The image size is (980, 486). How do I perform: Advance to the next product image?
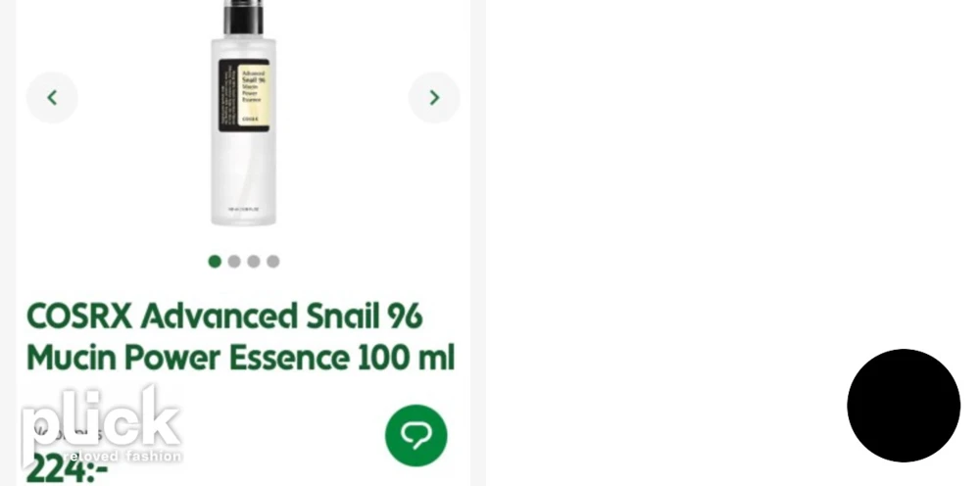434,97
